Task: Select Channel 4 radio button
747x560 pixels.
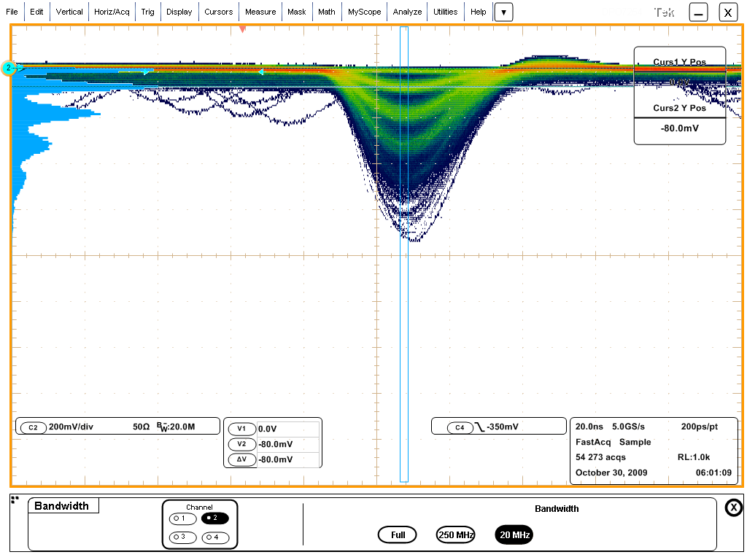Action: [x=215, y=537]
